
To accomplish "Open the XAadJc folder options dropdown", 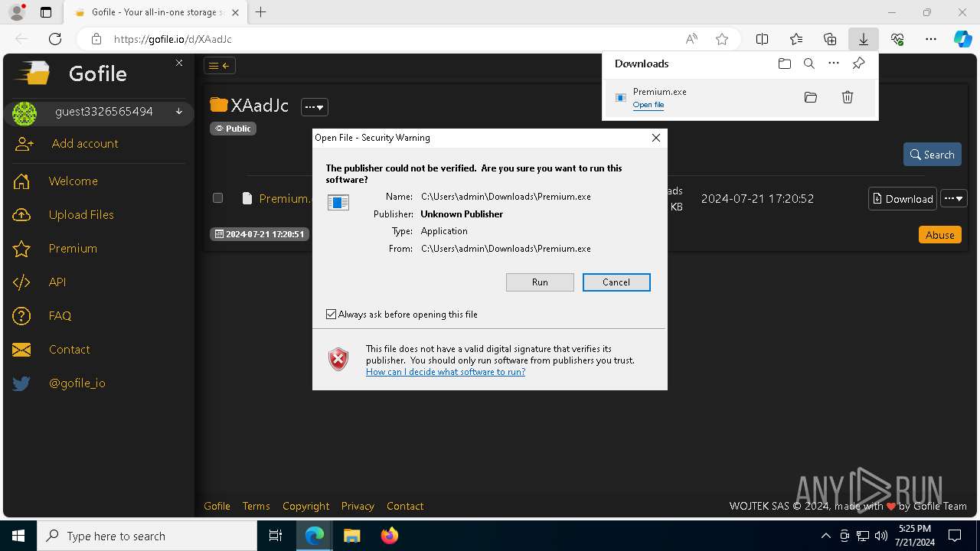I will 315,107.
